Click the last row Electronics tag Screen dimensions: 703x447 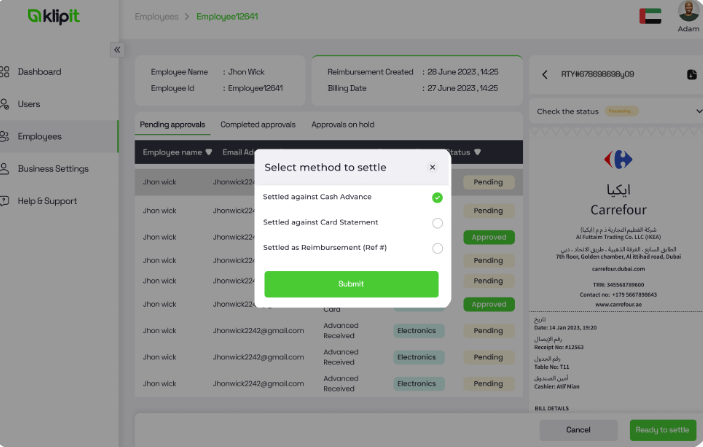(419, 384)
